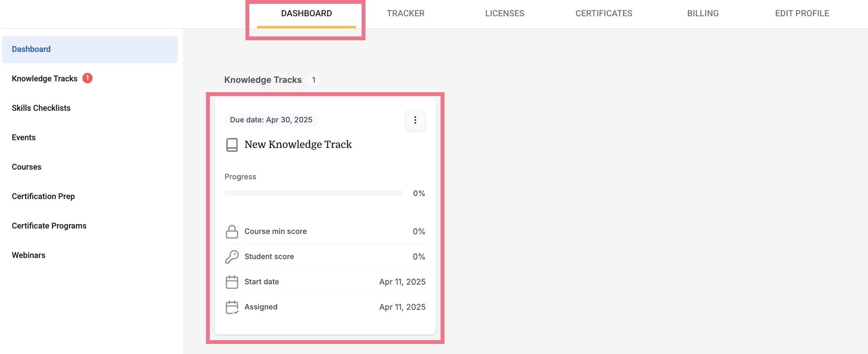Click the calendar icon beside Start date
The width and height of the screenshot is (868, 354).
232,282
